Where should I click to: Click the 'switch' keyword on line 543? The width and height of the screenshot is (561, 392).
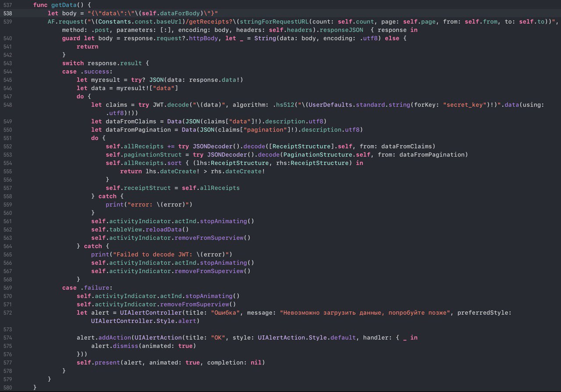click(73, 63)
